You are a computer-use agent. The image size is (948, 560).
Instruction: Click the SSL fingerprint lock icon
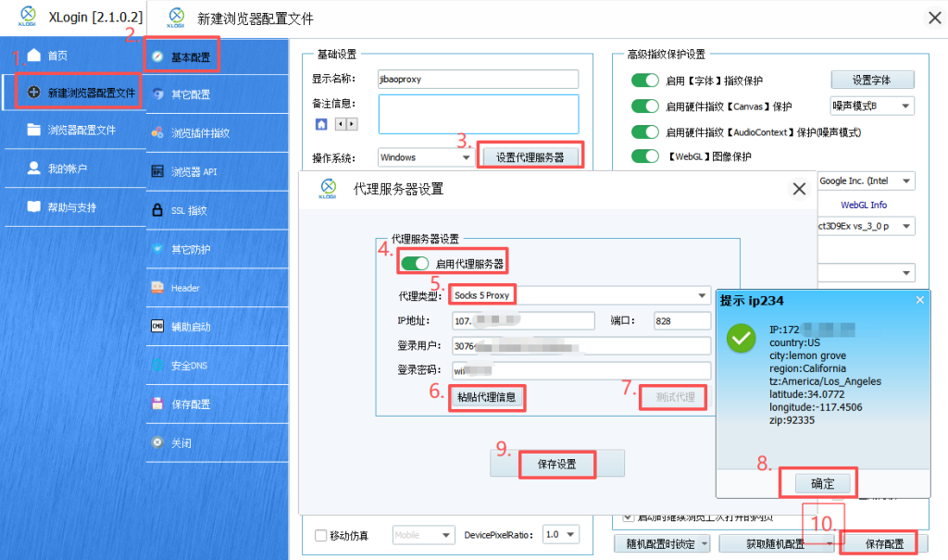pos(157,210)
